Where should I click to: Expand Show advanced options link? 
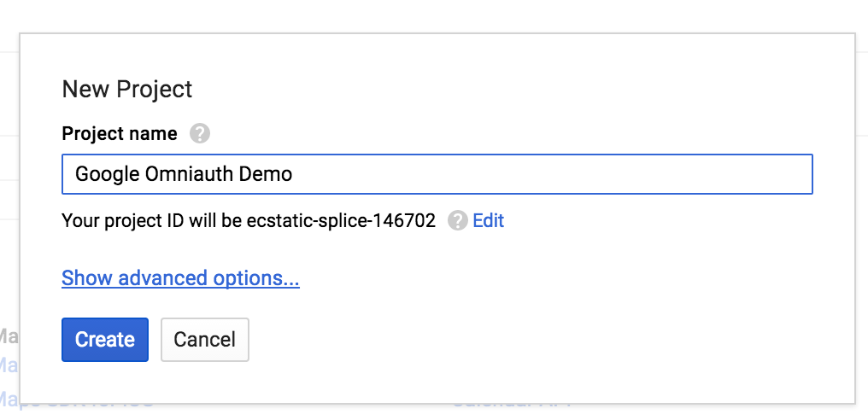coord(180,277)
